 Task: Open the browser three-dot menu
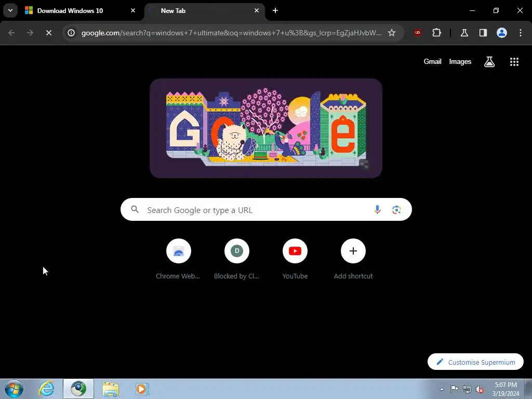(521, 33)
